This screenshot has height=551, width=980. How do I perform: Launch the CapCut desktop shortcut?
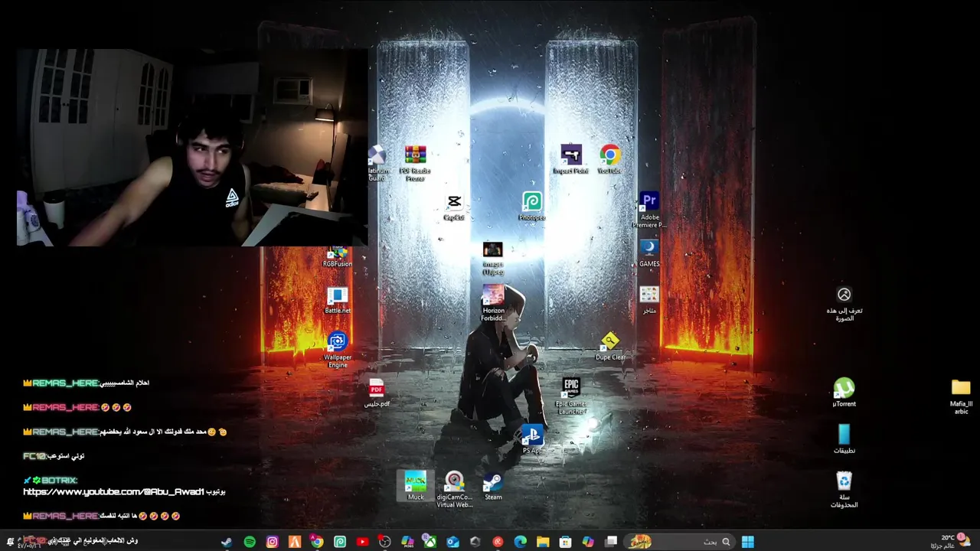click(x=454, y=207)
